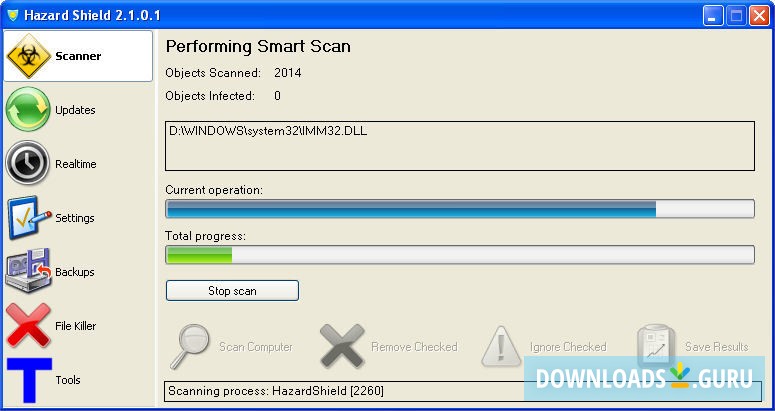Click the Settings checklist icon

coord(29,217)
